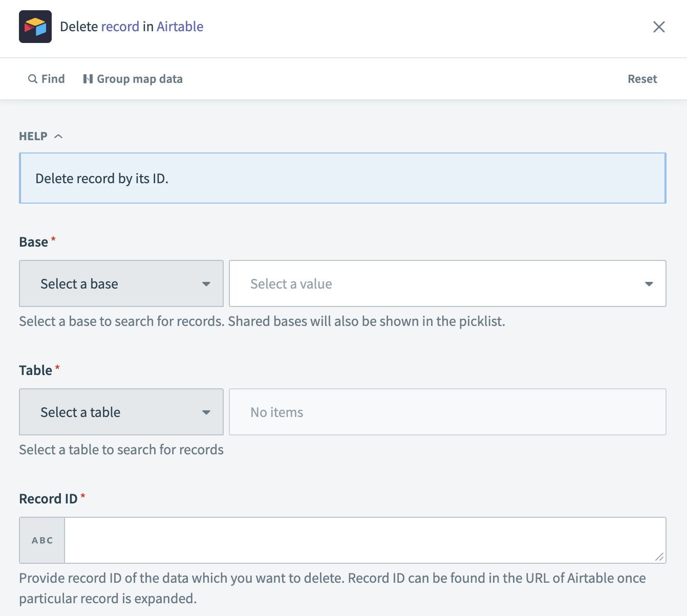
Task: Click the resize handle of Record ID box
Action: (x=659, y=557)
